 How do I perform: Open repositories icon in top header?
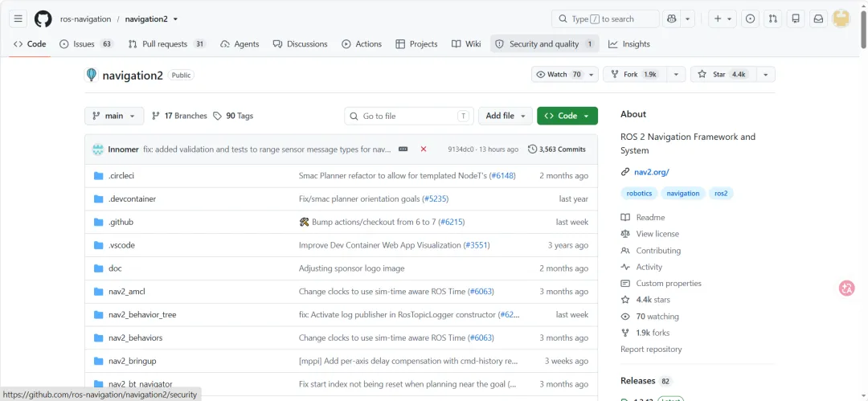796,18
